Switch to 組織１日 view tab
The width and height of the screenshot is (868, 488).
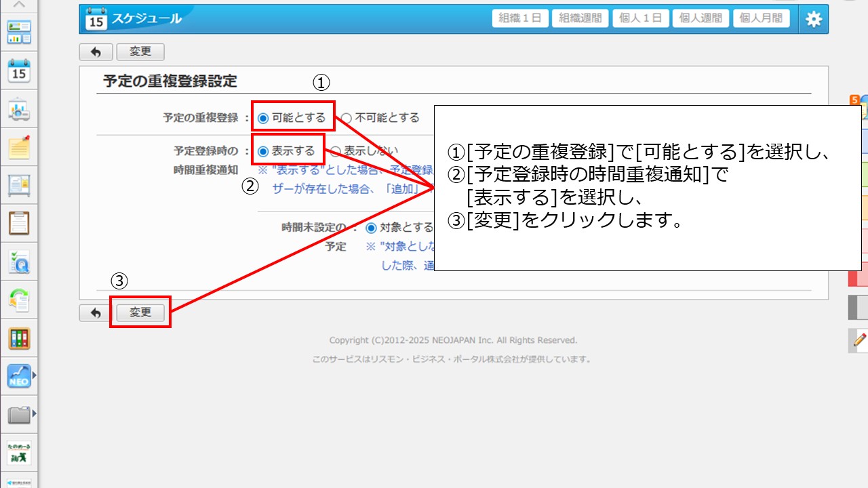519,19
